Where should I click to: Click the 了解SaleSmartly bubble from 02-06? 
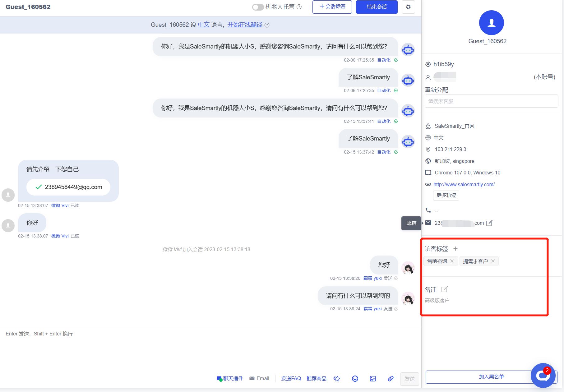click(x=368, y=77)
